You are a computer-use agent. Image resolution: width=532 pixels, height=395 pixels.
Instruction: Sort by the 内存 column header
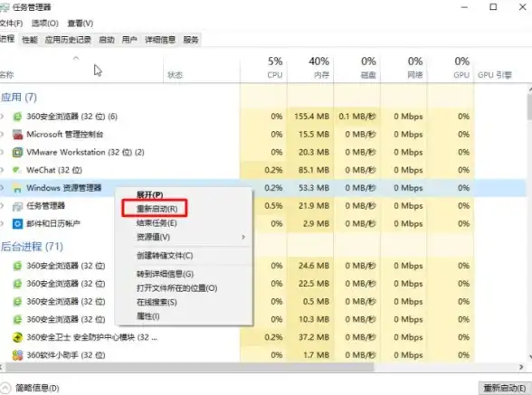310,68
